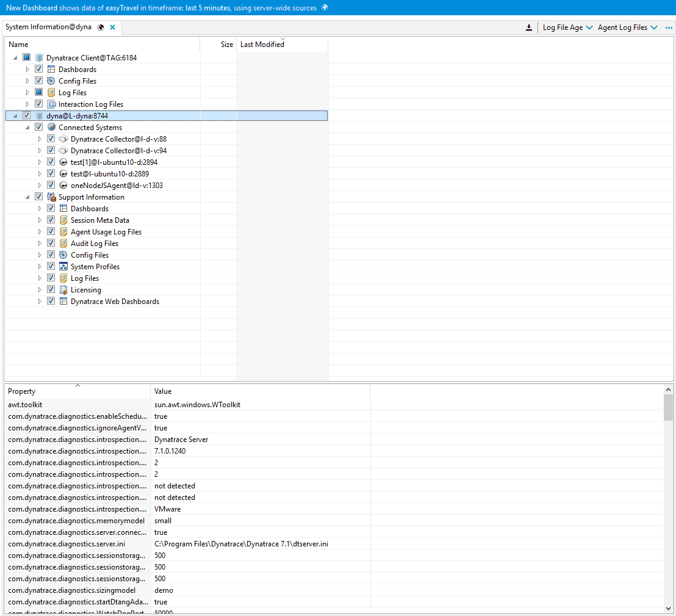
Task: Click the Agent Usage Log Files icon
Action: [63, 232]
